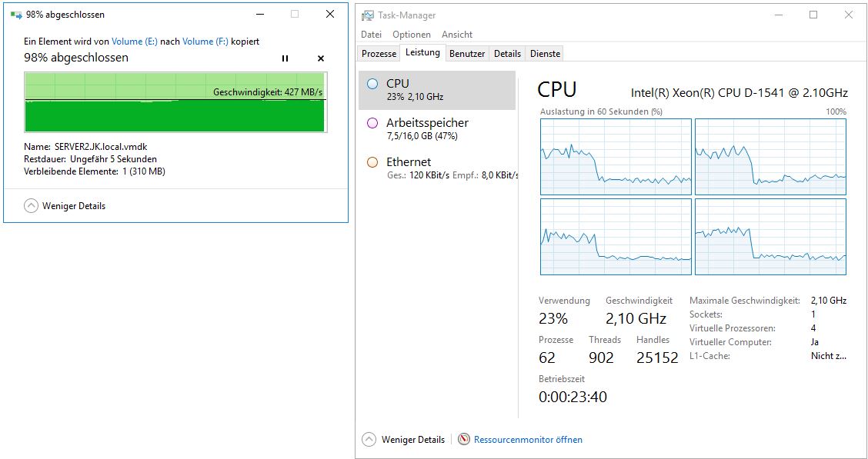Open the Optionen menu

[411, 35]
